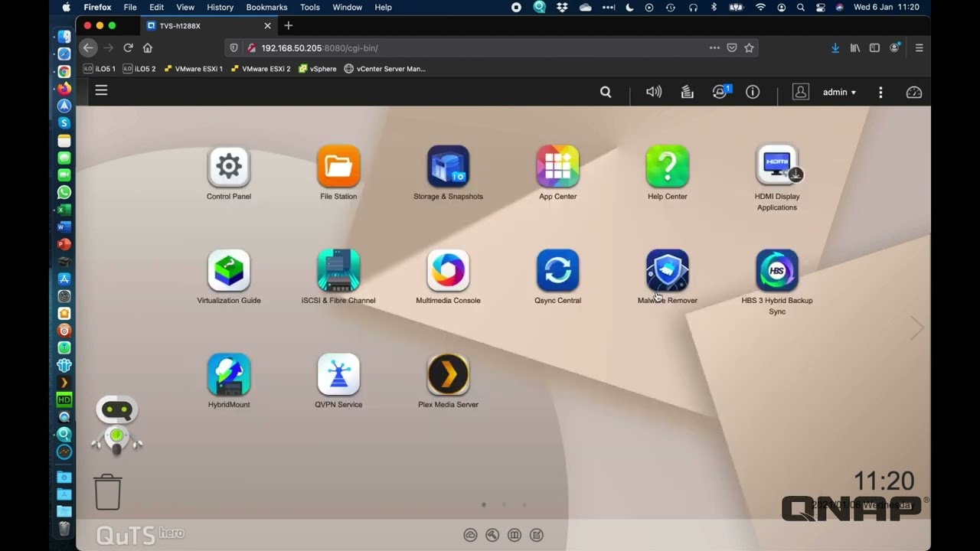Go to next desktop page arrow
The image size is (980, 551).
[916, 328]
